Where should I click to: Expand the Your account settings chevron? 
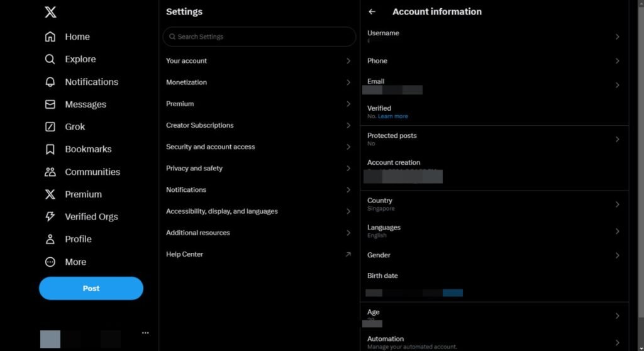(x=348, y=61)
